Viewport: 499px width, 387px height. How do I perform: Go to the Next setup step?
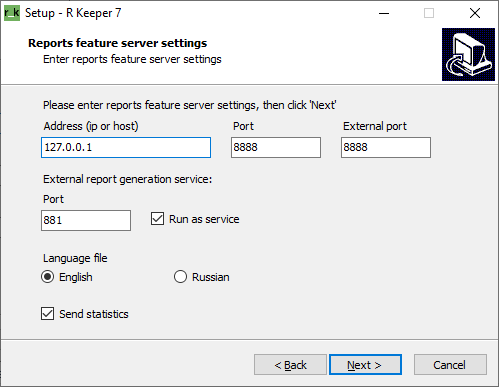click(365, 365)
